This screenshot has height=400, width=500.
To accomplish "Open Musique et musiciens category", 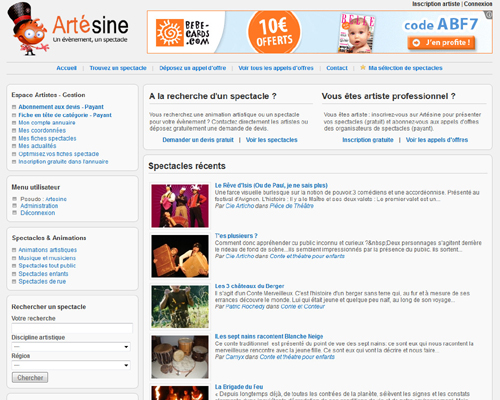I will [x=47, y=258].
